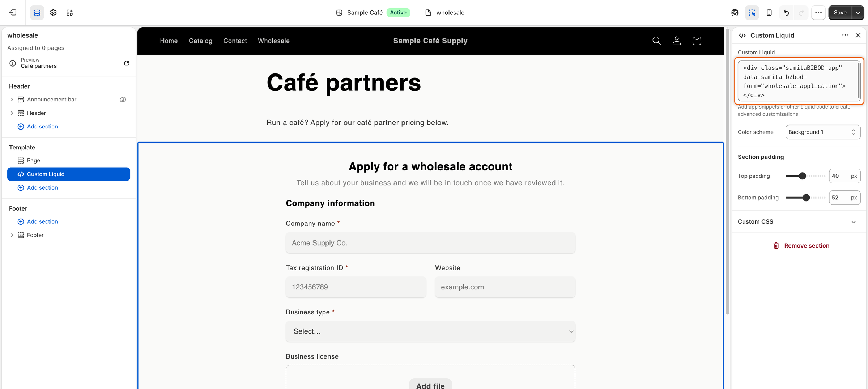Open the storefront cart icon
Screen dimensions: 868x389
point(697,41)
